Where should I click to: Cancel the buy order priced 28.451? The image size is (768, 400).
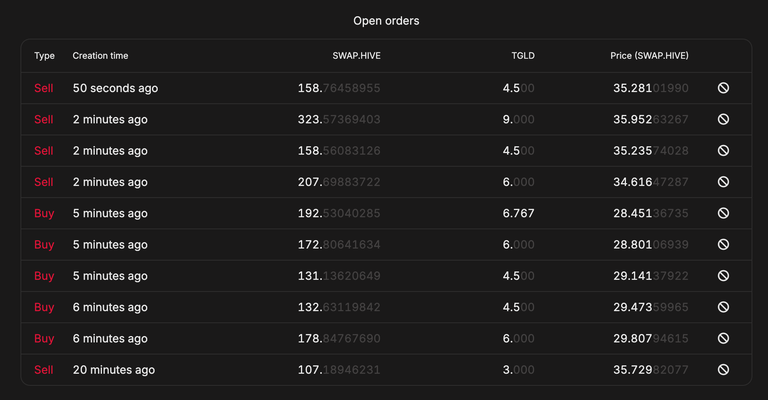pyautogui.click(x=723, y=213)
